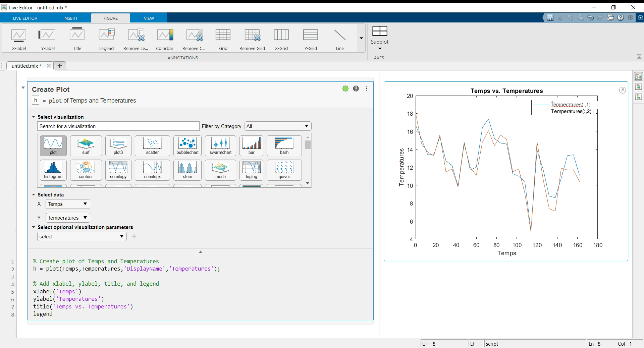644x348 pixels.
Task: Show outputs on right view button
Action: 638,77
